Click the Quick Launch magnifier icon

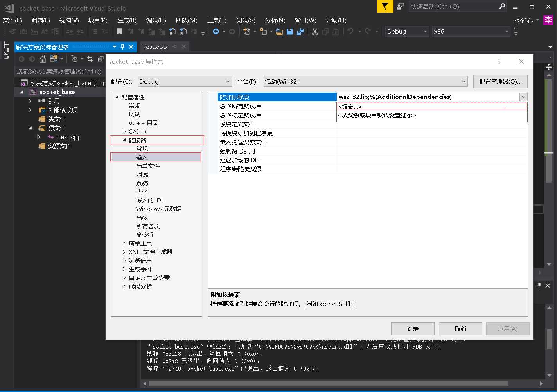(502, 6)
